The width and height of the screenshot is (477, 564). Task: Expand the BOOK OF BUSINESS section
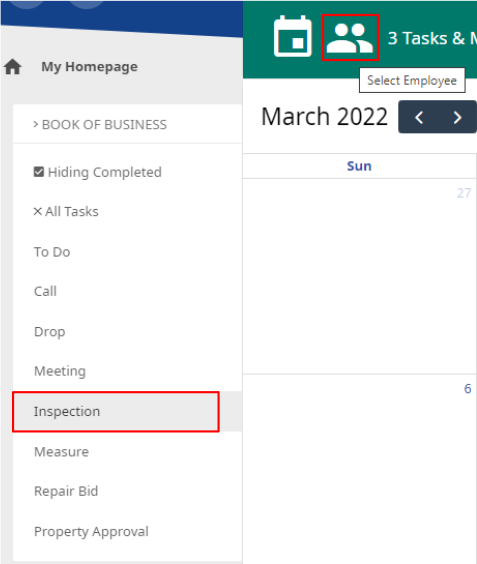coord(100,124)
